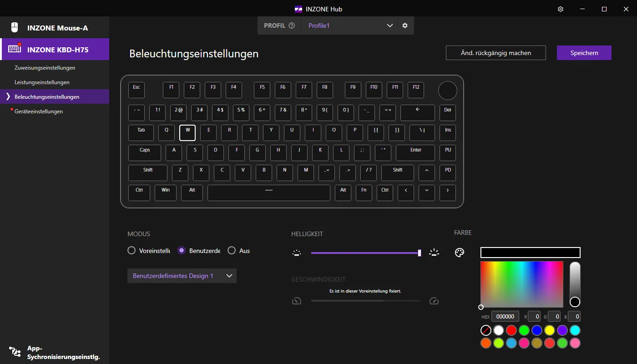Click the high brightness icon
The height and width of the screenshot is (364, 637).
click(x=434, y=253)
